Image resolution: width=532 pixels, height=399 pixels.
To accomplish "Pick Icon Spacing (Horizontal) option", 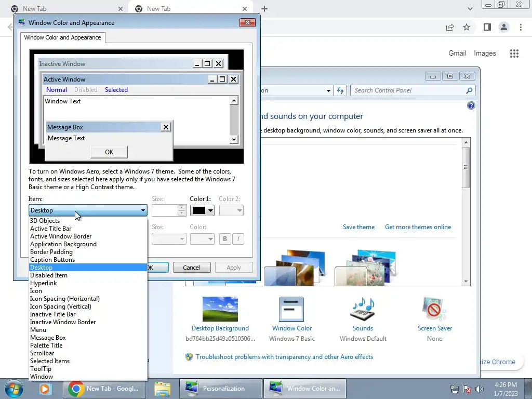I will pyautogui.click(x=88, y=299).
